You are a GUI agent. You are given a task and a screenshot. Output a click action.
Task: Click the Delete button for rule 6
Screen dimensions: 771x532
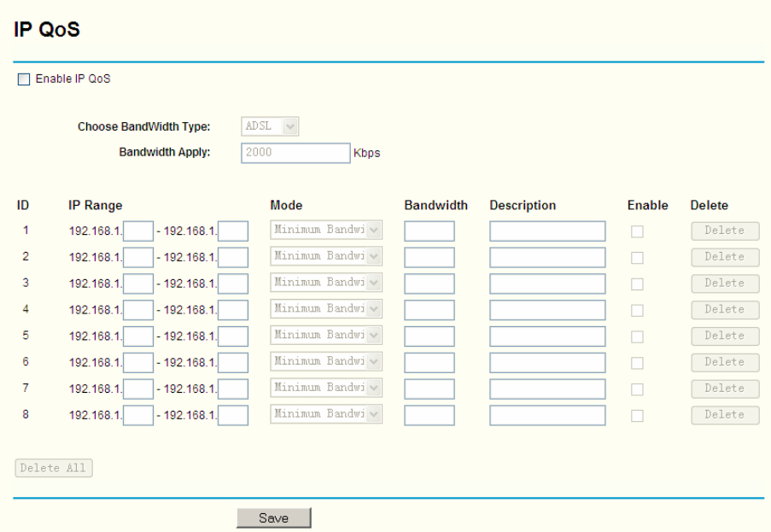point(724,362)
